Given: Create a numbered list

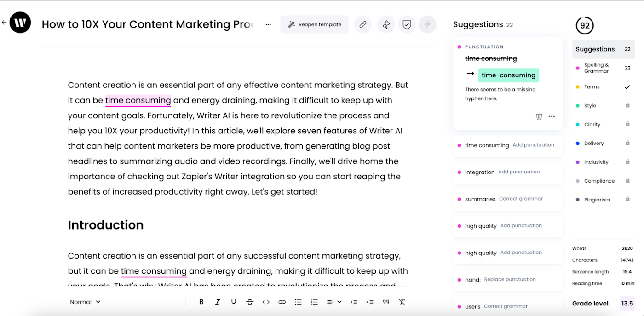Looking at the screenshot, I should point(314,302).
